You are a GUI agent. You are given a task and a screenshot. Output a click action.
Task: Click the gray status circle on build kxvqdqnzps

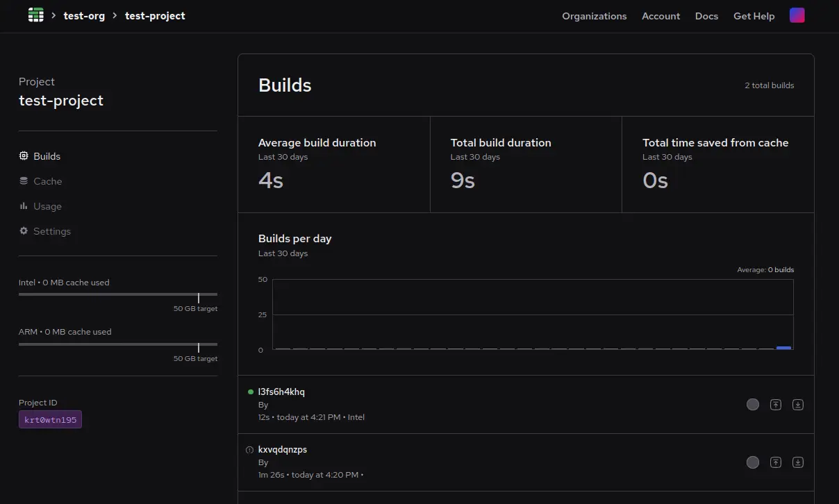pos(752,462)
